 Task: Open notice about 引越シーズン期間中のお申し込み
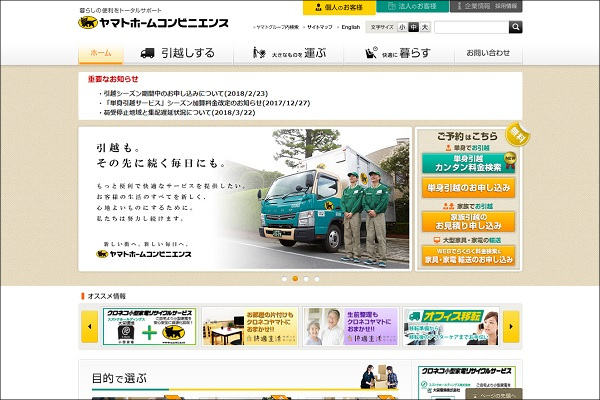186,93
